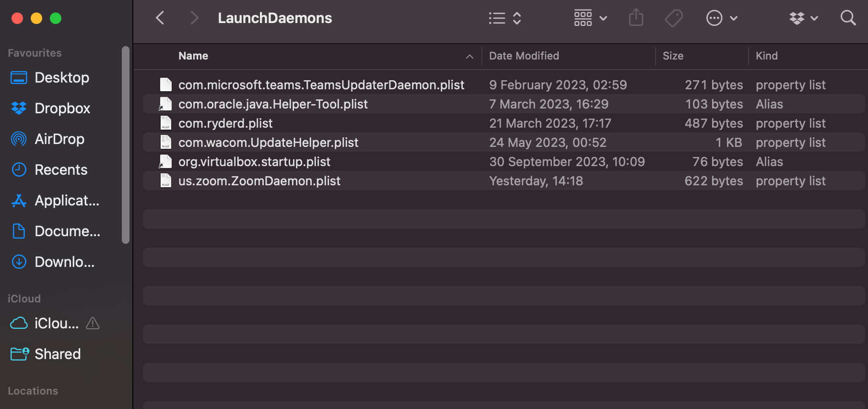Go to Applications in the sidebar
Viewport: 868px width, 409px height.
pos(67,201)
